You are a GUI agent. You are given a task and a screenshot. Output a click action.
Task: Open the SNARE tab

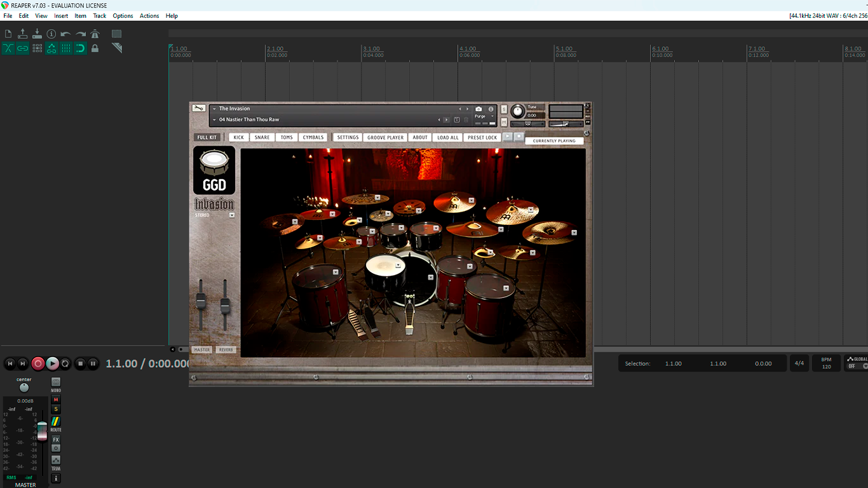point(262,137)
